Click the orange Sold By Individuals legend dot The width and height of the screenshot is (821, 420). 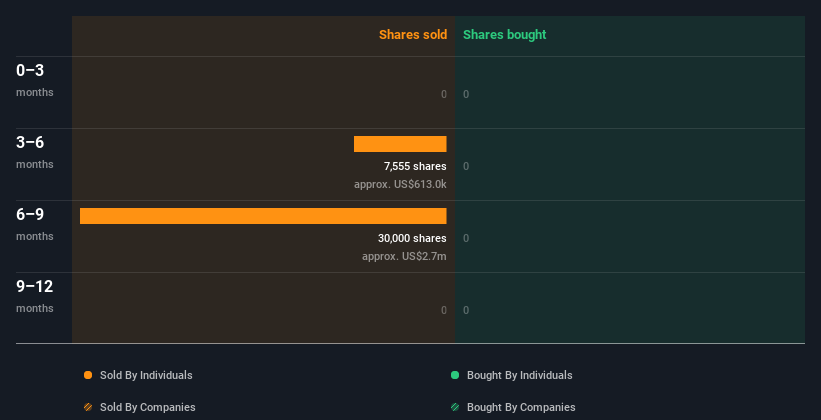pyautogui.click(x=88, y=375)
